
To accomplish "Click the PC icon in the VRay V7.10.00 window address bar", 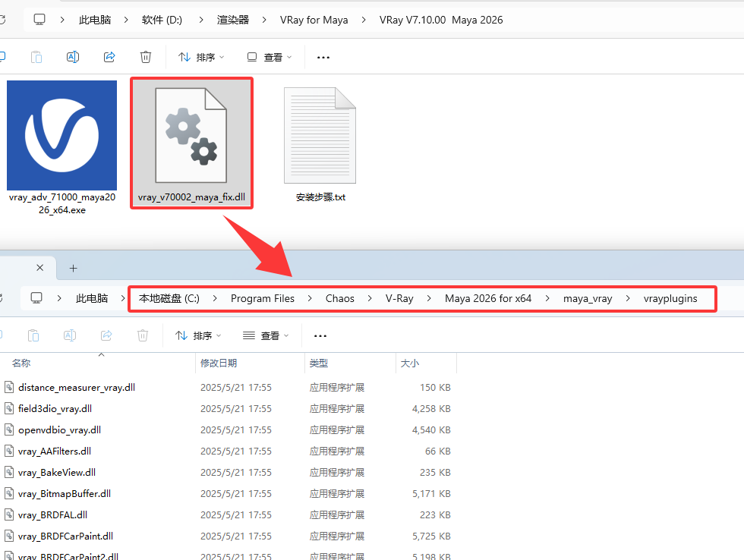I will pyautogui.click(x=39, y=20).
